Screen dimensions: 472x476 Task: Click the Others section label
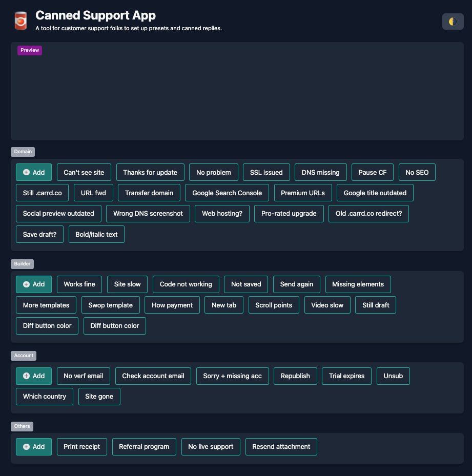22,426
